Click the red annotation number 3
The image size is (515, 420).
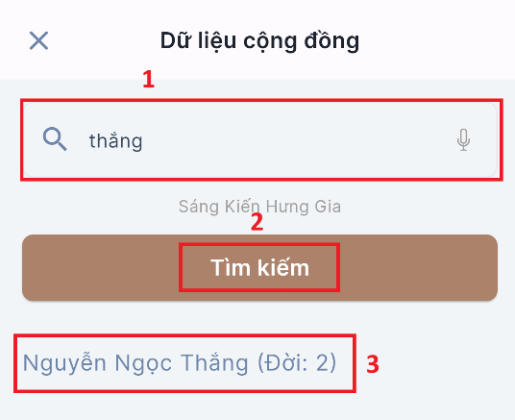pos(373,364)
